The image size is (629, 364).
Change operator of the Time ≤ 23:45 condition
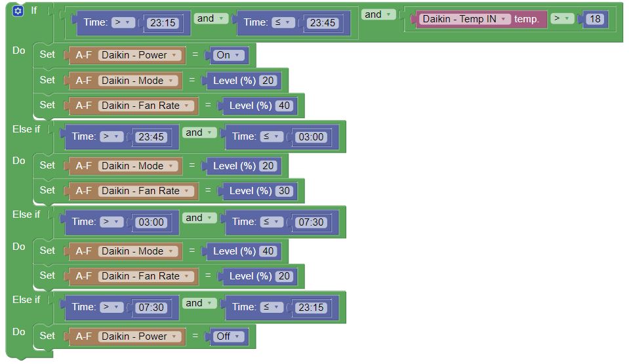[283, 22]
